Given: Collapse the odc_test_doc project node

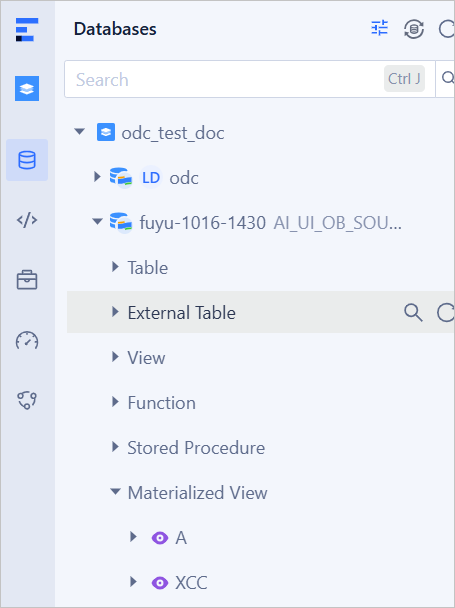Looking at the screenshot, I should pyautogui.click(x=80, y=132).
